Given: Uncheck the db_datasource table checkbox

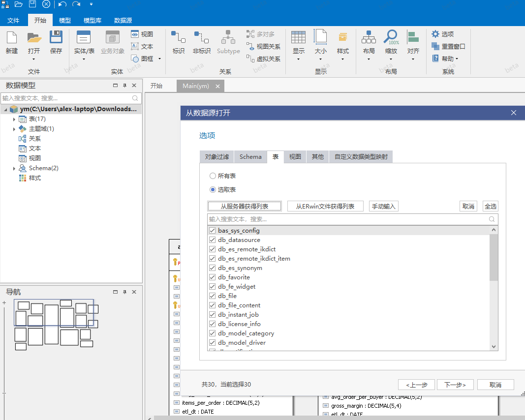Looking at the screenshot, I should click(x=212, y=240).
